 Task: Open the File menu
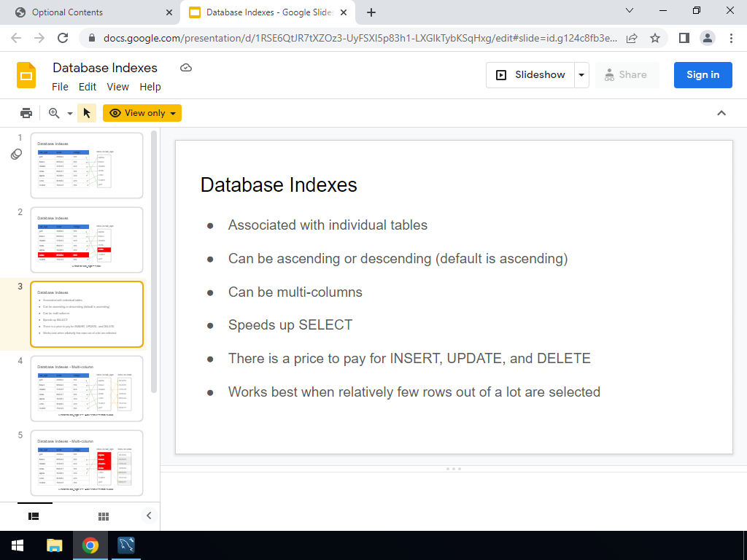point(60,87)
